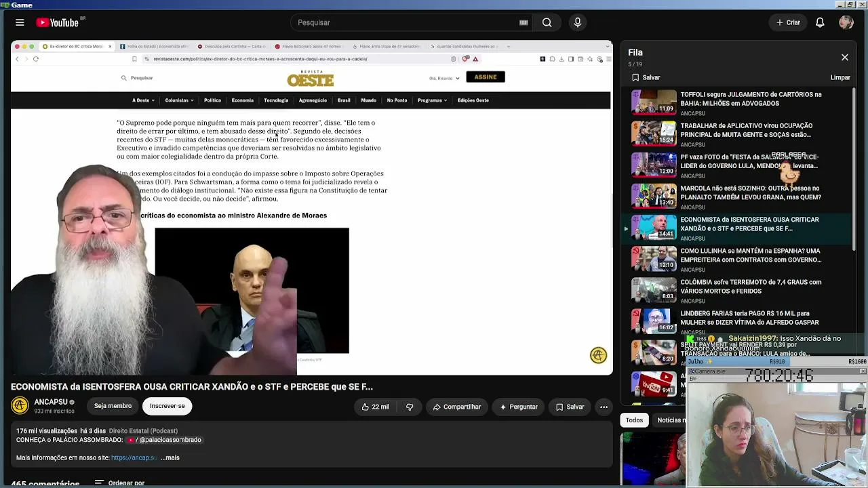The image size is (868, 488).
Task: Open the Perguntar ask button
Action: click(x=518, y=407)
